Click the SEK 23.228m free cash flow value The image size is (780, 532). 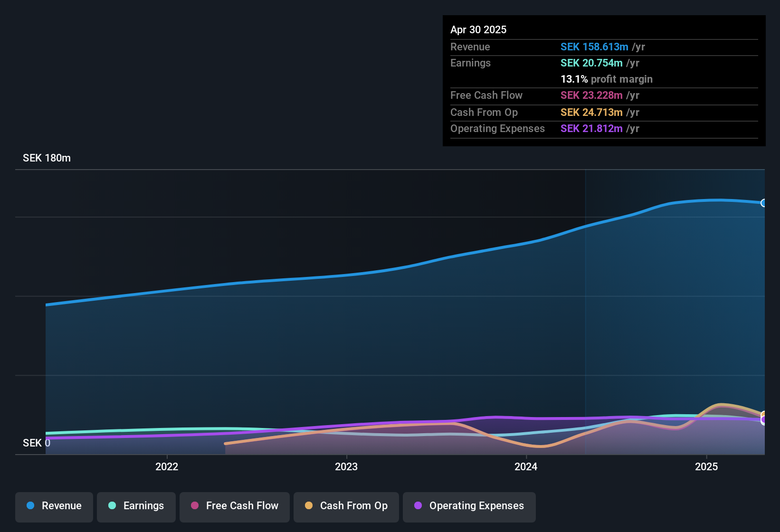(591, 95)
